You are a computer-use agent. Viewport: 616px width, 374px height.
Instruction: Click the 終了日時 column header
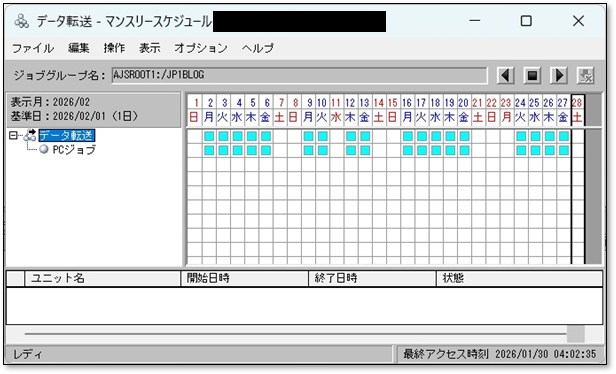[372, 278]
